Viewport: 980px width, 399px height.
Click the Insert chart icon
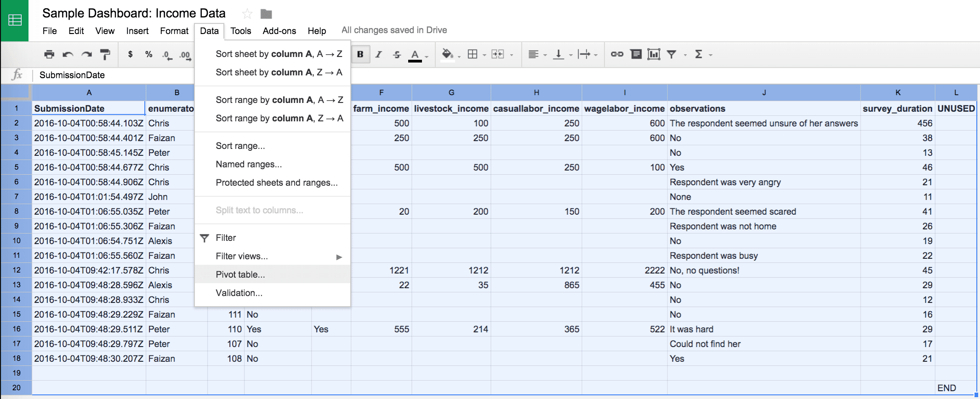[654, 54]
